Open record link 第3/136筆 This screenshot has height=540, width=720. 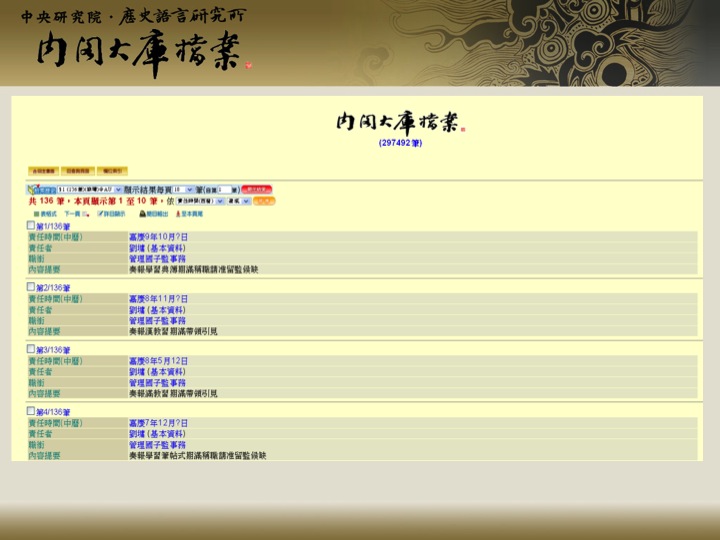point(53,350)
